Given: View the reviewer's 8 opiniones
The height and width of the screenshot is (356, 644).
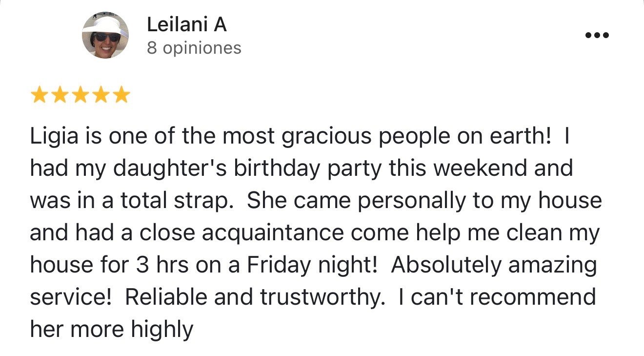Looking at the screenshot, I should point(194,48).
